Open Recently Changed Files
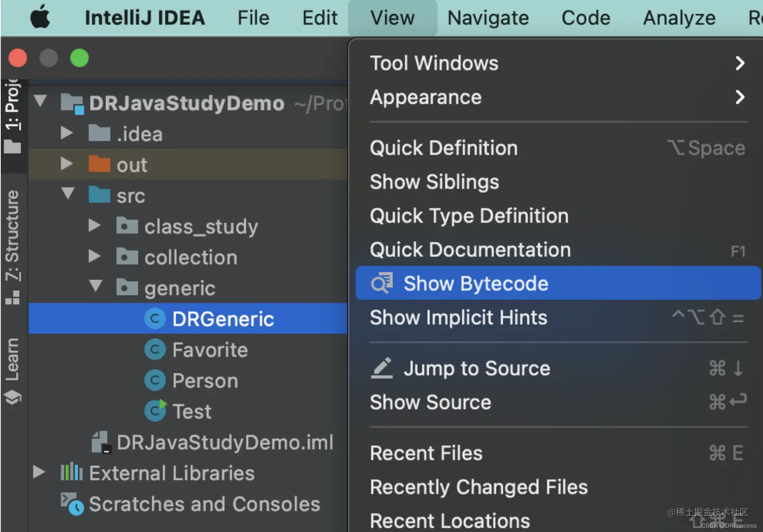Screen dimensions: 763x532 [558, 487]
